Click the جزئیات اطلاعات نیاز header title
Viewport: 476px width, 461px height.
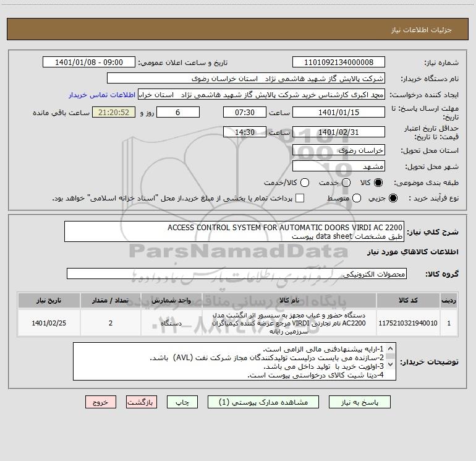[x=422, y=30]
